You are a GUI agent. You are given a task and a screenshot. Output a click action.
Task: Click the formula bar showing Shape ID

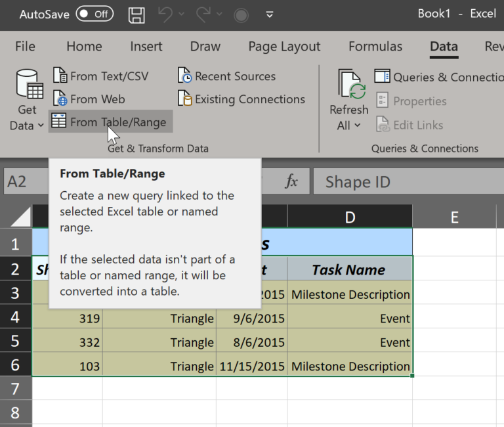(409, 181)
